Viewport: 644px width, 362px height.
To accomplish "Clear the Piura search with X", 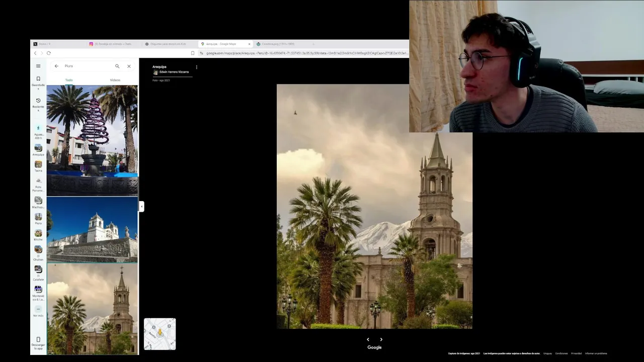I will (x=129, y=66).
